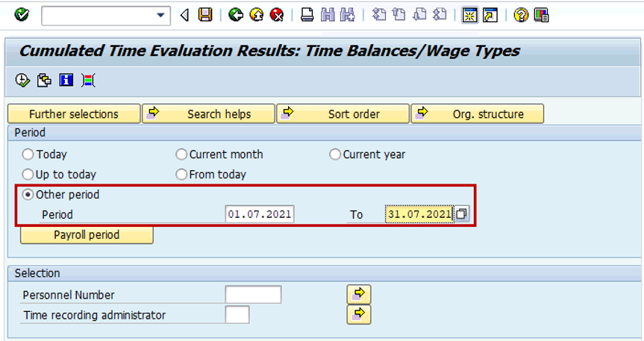644x341 pixels.
Task: Select the Current year radio button
Action: click(335, 154)
